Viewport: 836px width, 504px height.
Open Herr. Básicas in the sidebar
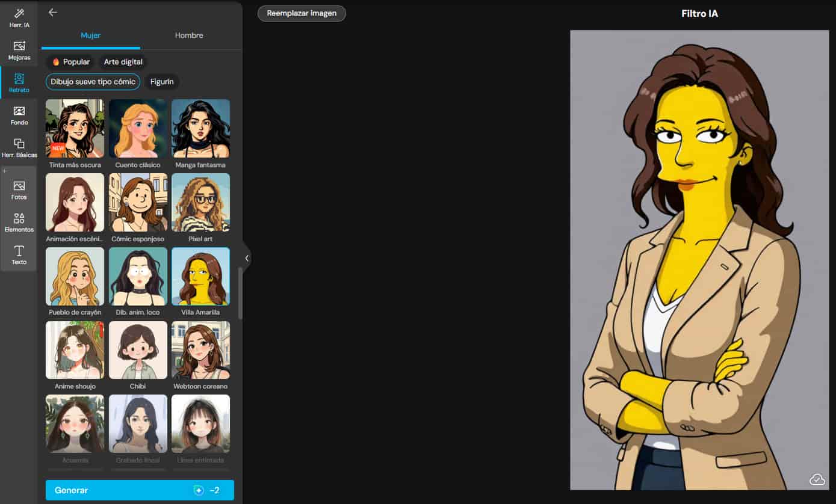(19, 148)
